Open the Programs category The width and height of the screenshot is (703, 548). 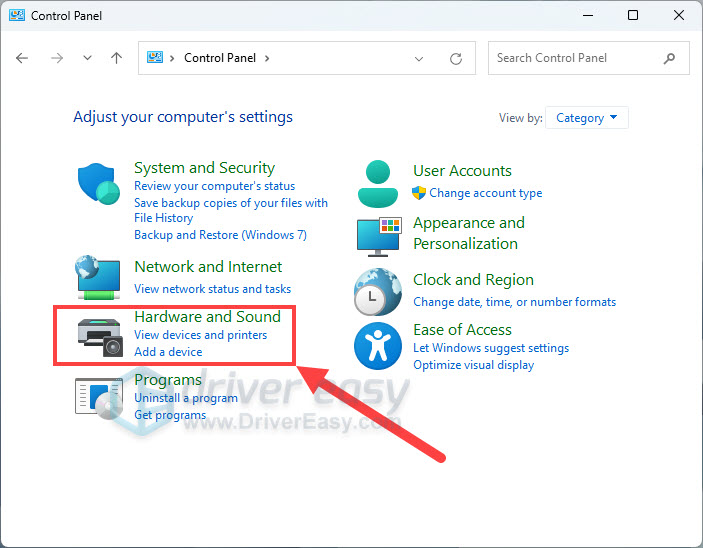click(168, 380)
